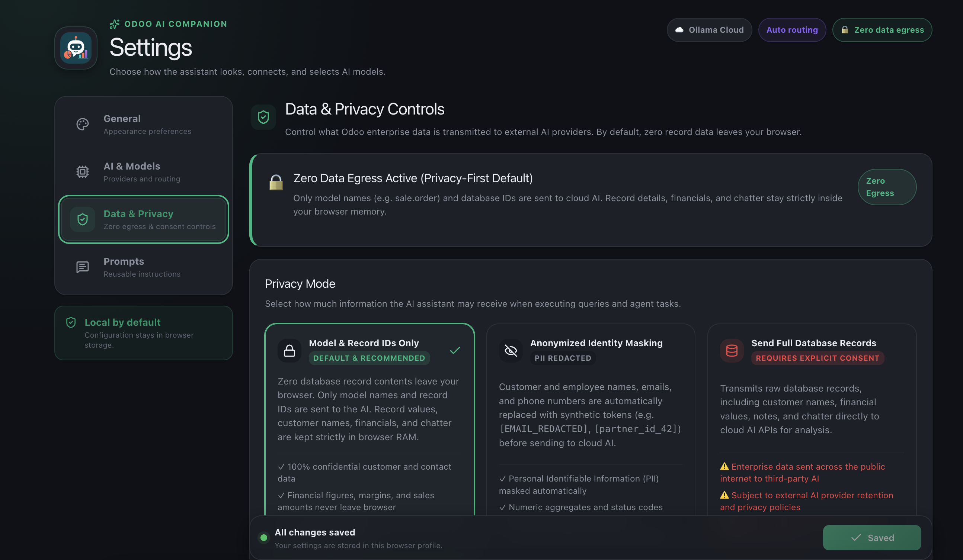Image resolution: width=963 pixels, height=560 pixels.
Task: Click the crossed-eye icon on Anonymized Identity Masking card
Action: pyautogui.click(x=511, y=350)
